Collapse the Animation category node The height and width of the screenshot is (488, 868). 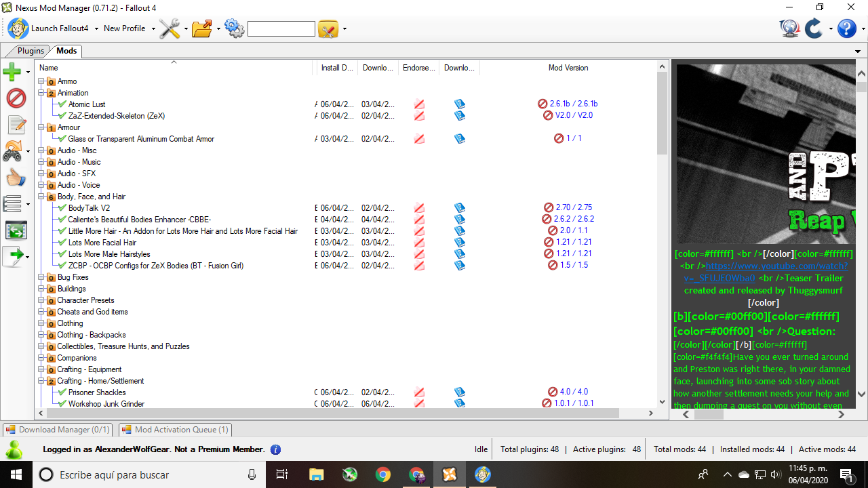[x=41, y=93]
